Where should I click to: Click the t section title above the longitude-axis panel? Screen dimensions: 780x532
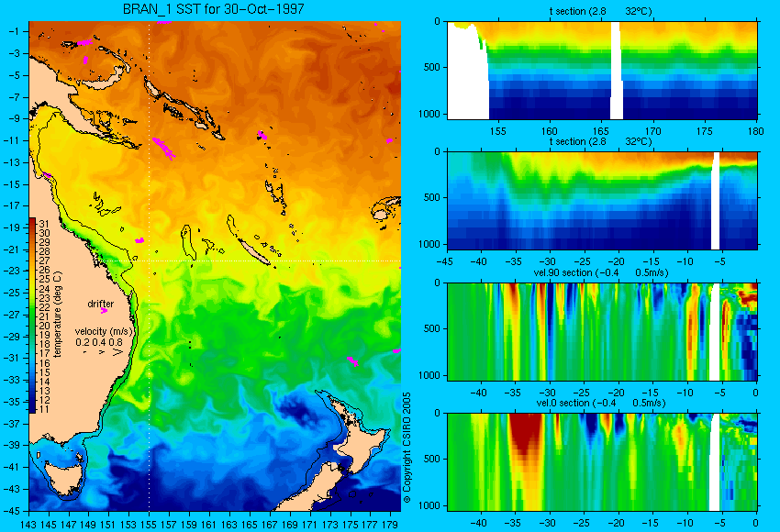point(600,11)
